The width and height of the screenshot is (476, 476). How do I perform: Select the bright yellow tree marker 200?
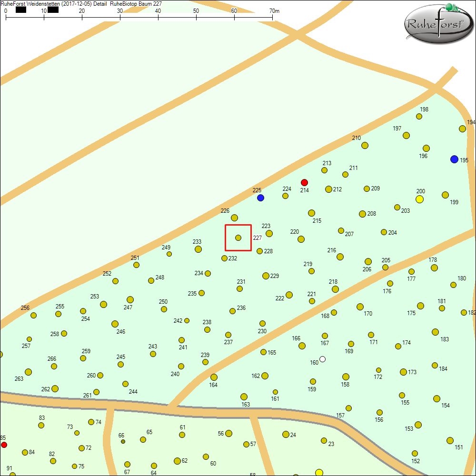pyautogui.click(x=419, y=199)
